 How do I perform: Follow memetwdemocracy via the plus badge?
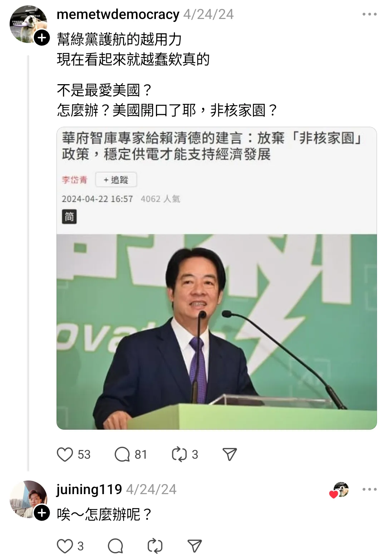click(42, 37)
